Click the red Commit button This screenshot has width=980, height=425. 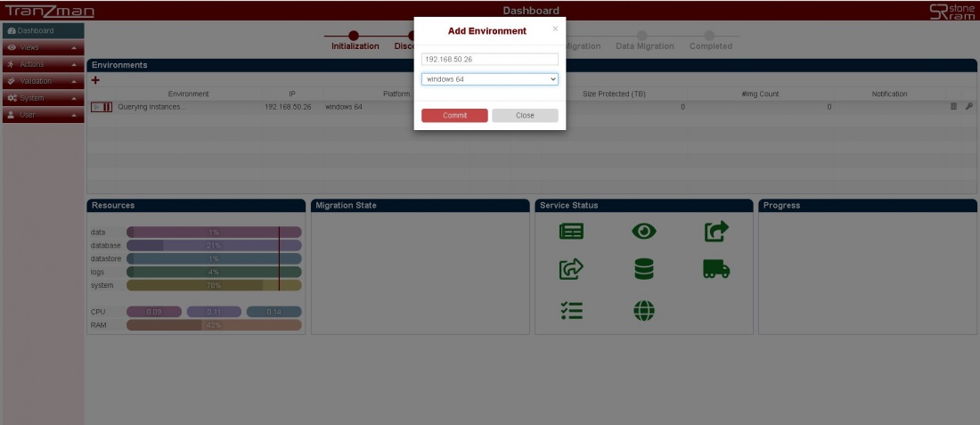454,116
